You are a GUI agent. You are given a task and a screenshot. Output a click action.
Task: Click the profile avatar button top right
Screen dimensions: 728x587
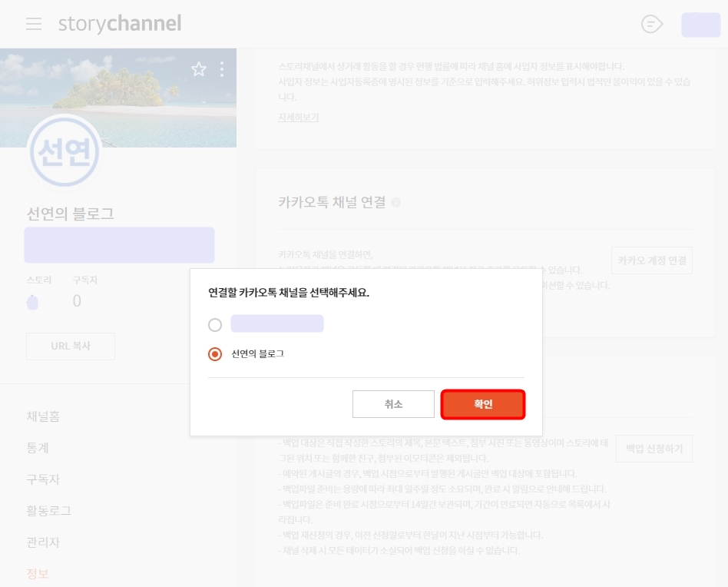tap(700, 24)
